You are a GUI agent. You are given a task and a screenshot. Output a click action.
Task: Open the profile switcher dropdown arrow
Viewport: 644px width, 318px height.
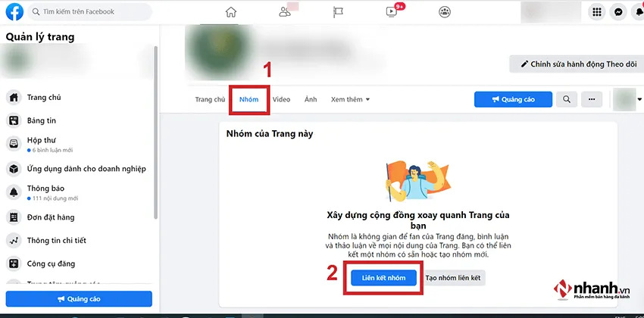point(639,100)
